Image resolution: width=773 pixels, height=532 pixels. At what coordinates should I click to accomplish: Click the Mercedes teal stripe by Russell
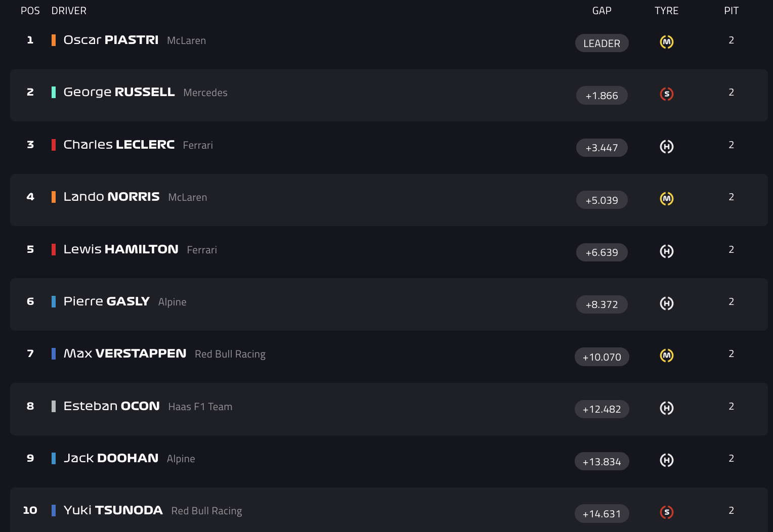click(54, 92)
